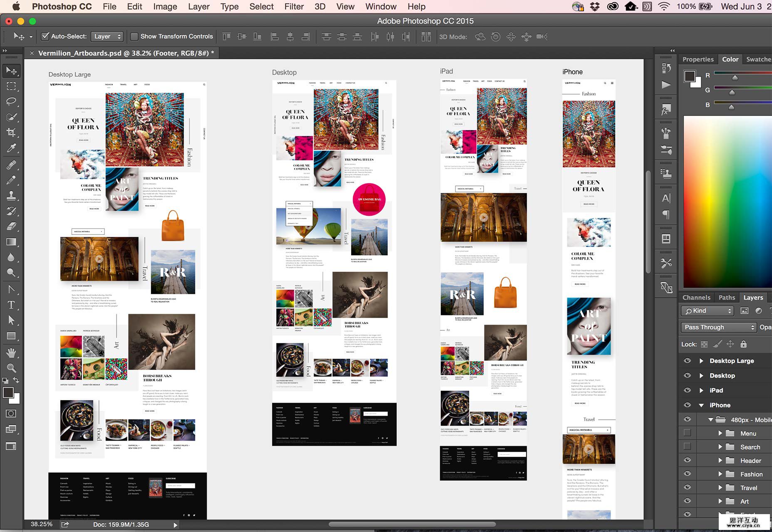Image resolution: width=772 pixels, height=532 pixels.
Task: Open the Filter menu
Action: [x=294, y=7]
